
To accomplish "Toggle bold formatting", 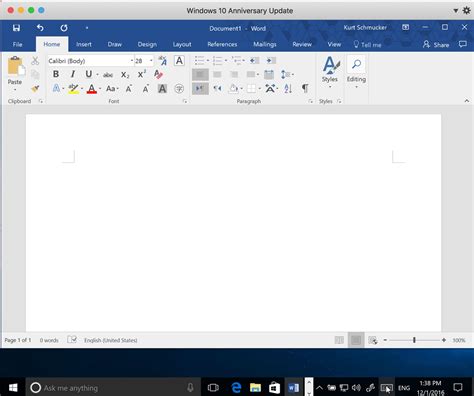I will pos(56,74).
